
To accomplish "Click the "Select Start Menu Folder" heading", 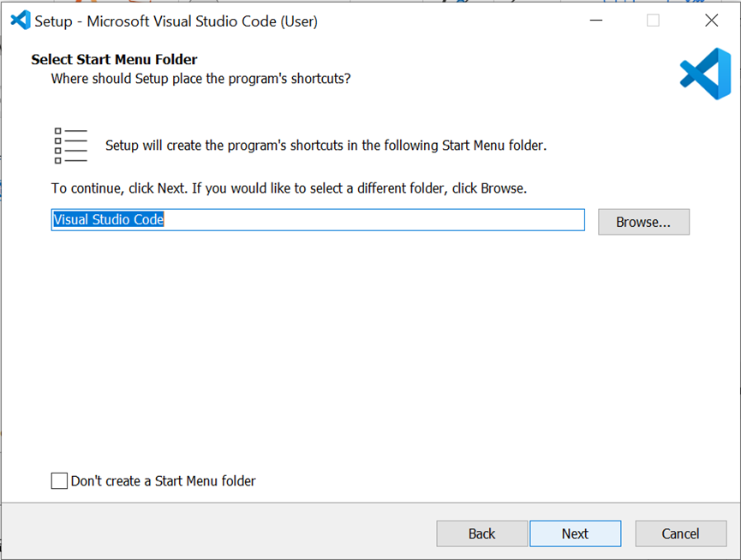I will tap(115, 59).
